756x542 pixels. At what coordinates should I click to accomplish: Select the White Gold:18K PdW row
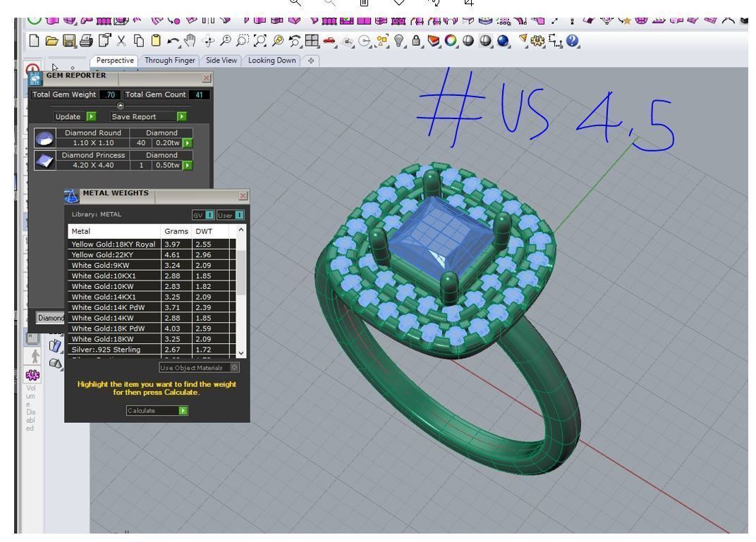tap(152, 328)
